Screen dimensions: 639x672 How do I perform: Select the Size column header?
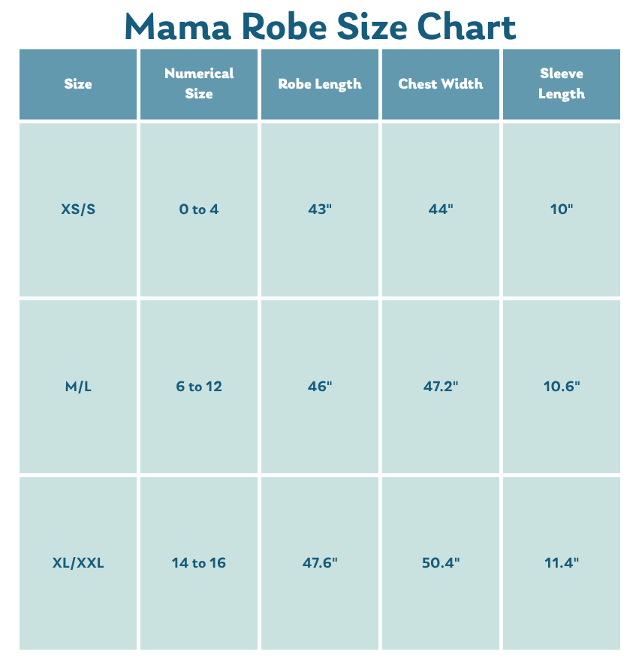78,84
